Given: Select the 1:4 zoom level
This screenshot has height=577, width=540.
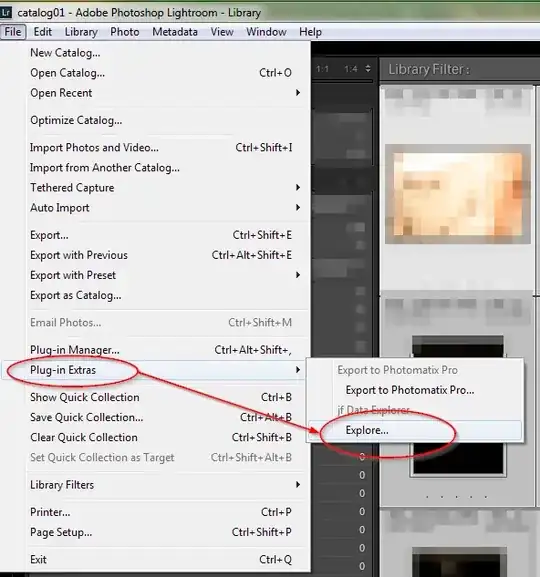Looking at the screenshot, I should tap(351, 69).
